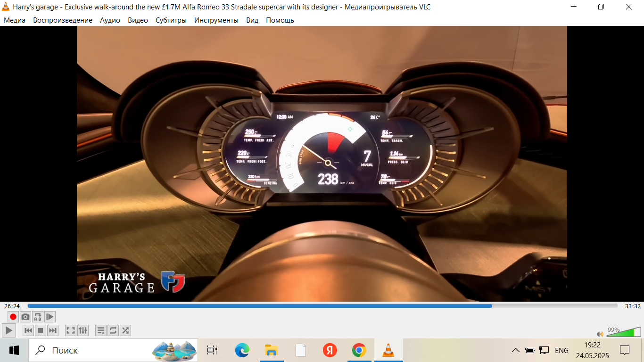Stop the video playback
This screenshot has width=644, height=362.
(41, 330)
